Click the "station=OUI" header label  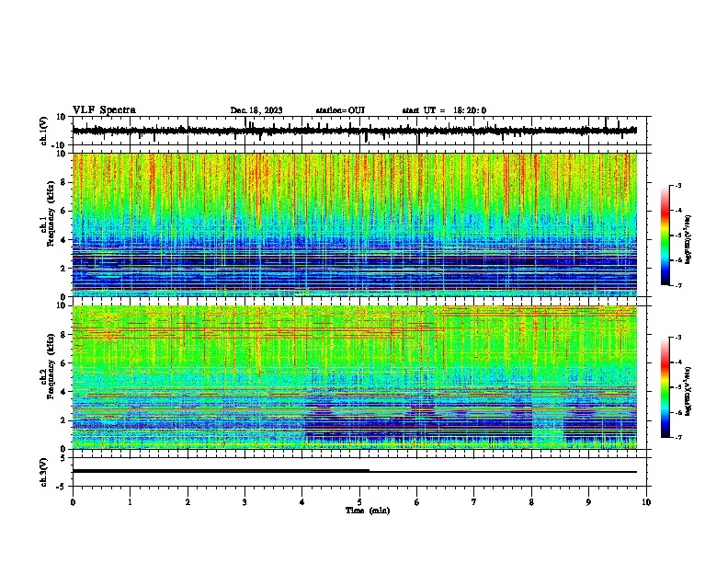340,110
